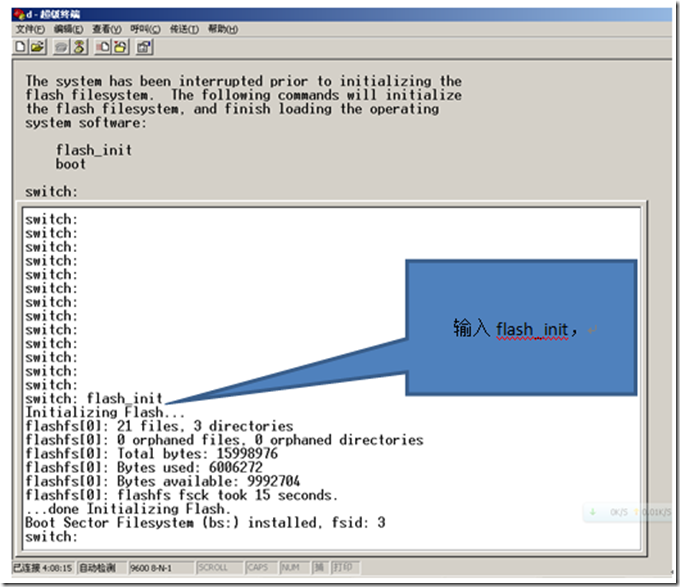Click the '0 orphaned files' output line

[x=224, y=440]
